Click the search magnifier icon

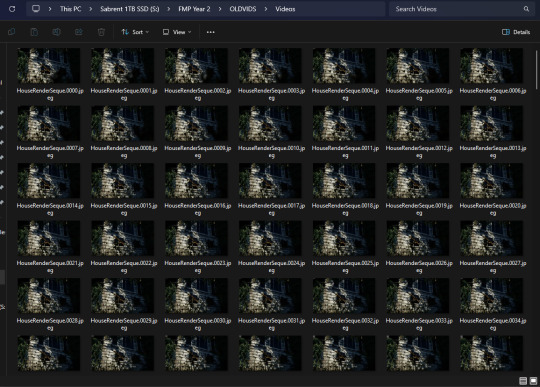(x=526, y=9)
